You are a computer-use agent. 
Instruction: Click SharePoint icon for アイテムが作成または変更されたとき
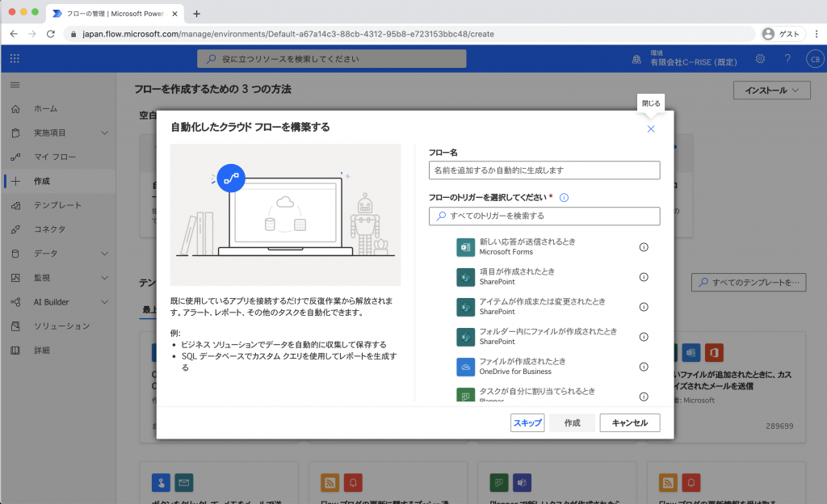pyautogui.click(x=466, y=307)
